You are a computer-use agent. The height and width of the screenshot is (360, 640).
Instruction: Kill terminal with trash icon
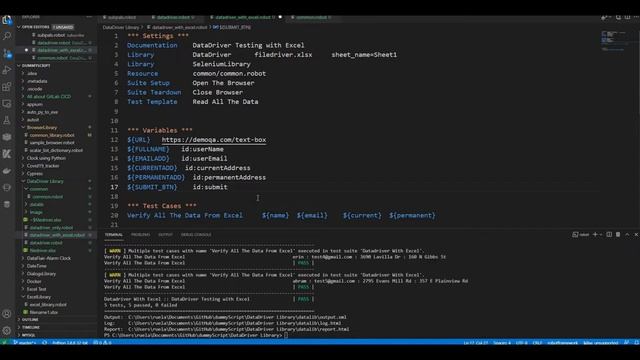618,234
